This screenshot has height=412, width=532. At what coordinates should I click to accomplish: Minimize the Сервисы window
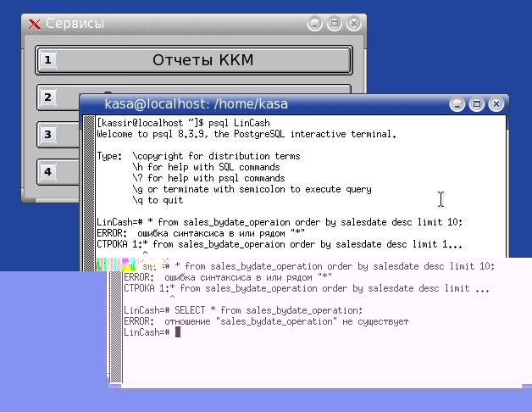click(314, 24)
